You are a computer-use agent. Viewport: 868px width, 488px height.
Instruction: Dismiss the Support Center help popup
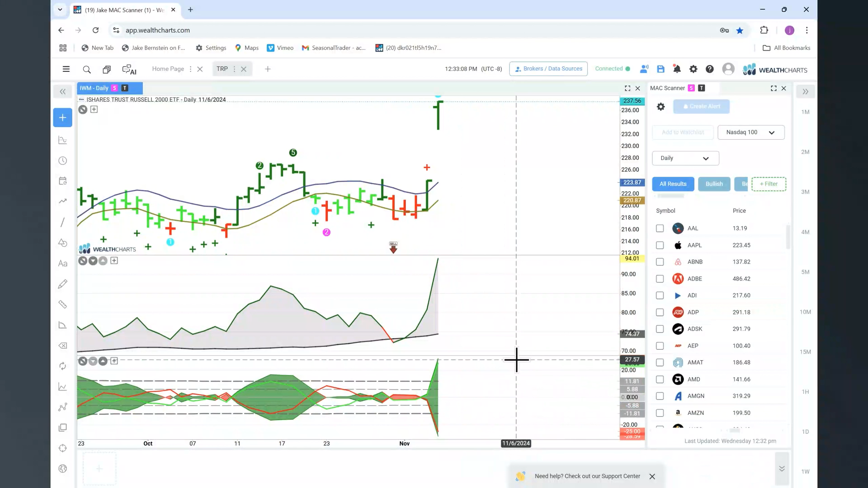click(x=652, y=476)
